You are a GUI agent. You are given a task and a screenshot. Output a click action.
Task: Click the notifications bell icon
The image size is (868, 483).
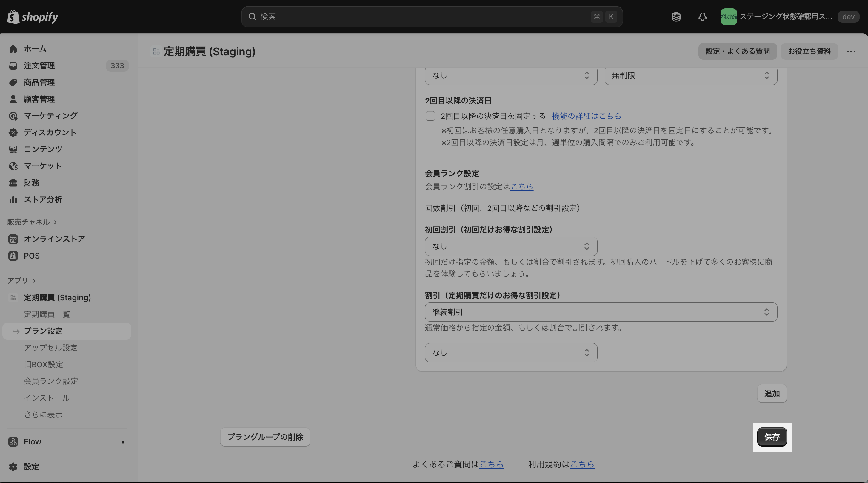702,17
